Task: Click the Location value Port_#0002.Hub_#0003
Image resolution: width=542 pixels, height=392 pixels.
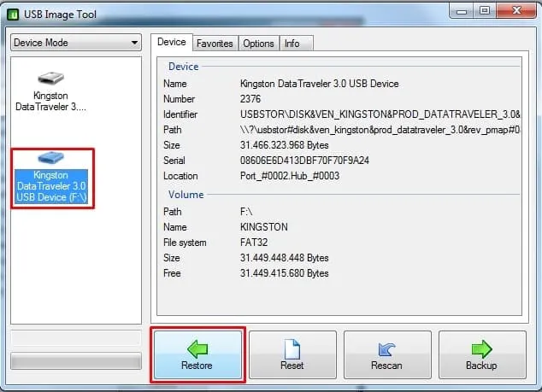Action: point(290,176)
